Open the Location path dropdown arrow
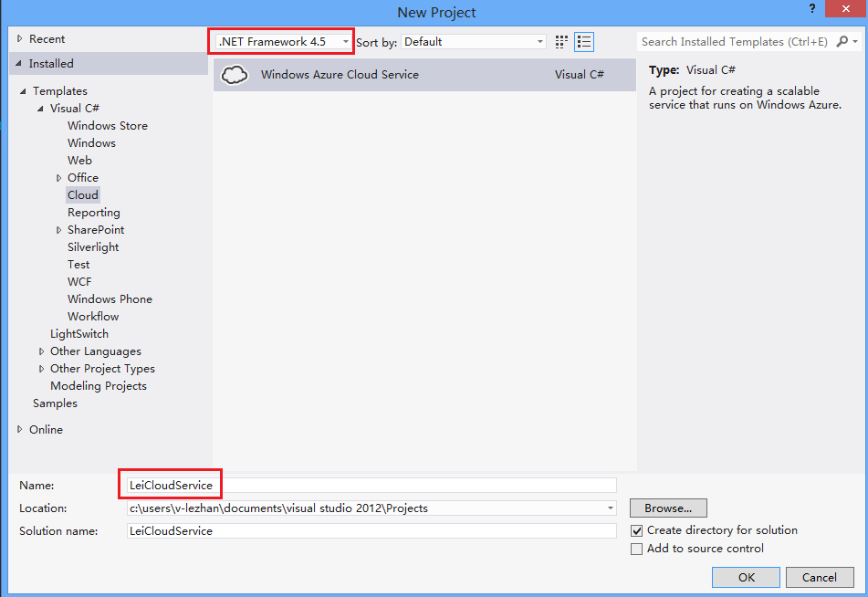 [x=610, y=508]
